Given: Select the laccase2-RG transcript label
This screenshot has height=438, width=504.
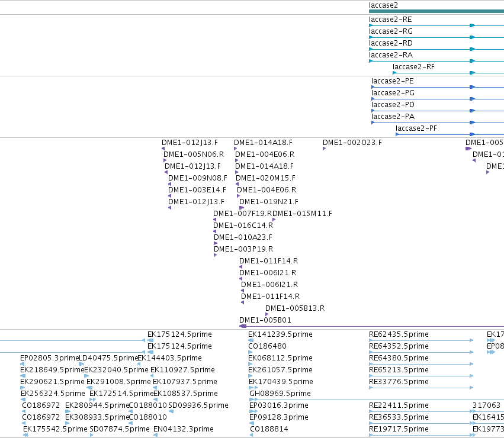Looking at the screenshot, I should (x=390, y=31).
